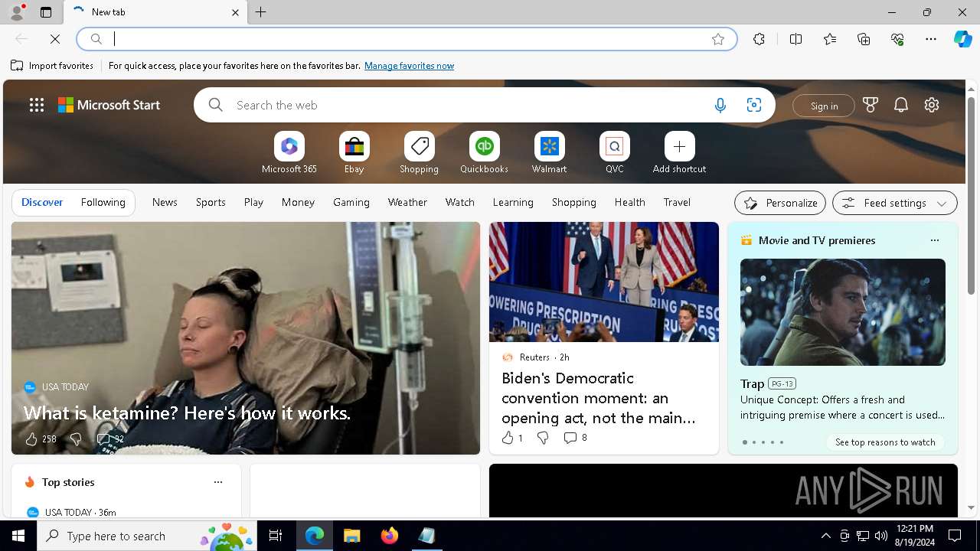Open Settings and more ellipsis menu
Viewport: 980px width, 551px height.
[931, 39]
